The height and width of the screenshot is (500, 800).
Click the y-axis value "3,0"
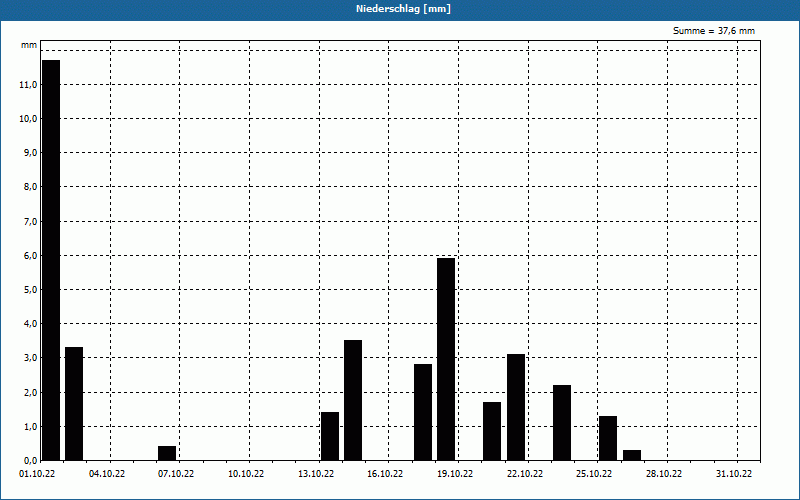coord(31,358)
